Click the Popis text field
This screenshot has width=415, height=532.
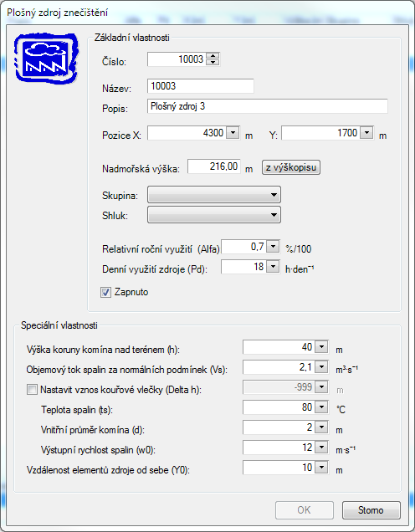tap(268, 106)
